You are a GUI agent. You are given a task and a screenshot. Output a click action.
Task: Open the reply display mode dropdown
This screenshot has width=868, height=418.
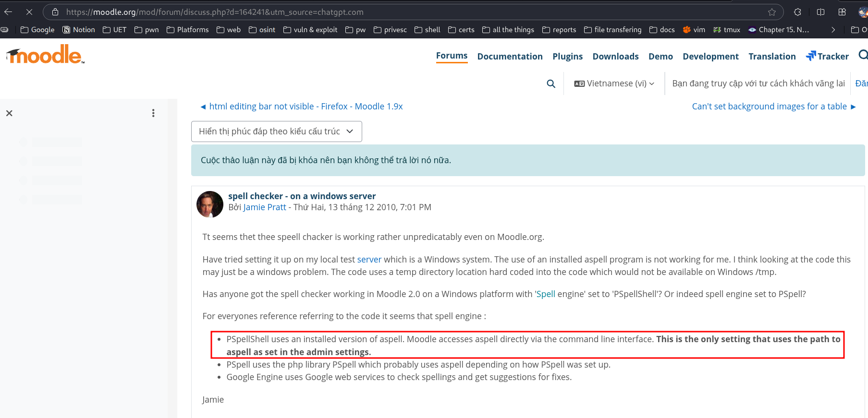click(276, 131)
